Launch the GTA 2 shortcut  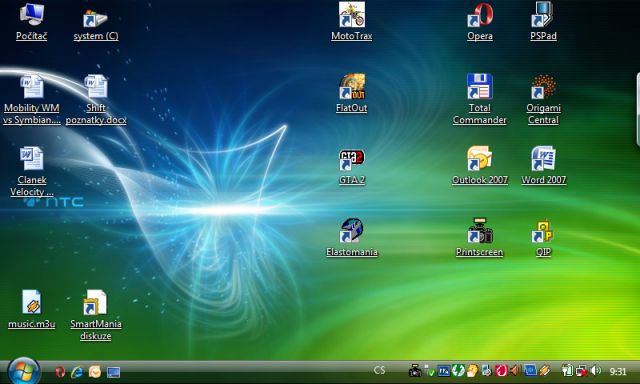pos(351,167)
